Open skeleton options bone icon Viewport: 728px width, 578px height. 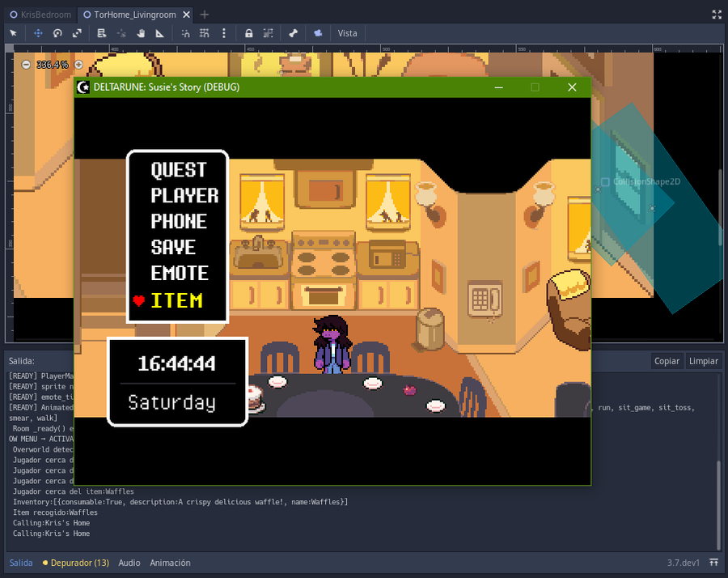(x=293, y=33)
